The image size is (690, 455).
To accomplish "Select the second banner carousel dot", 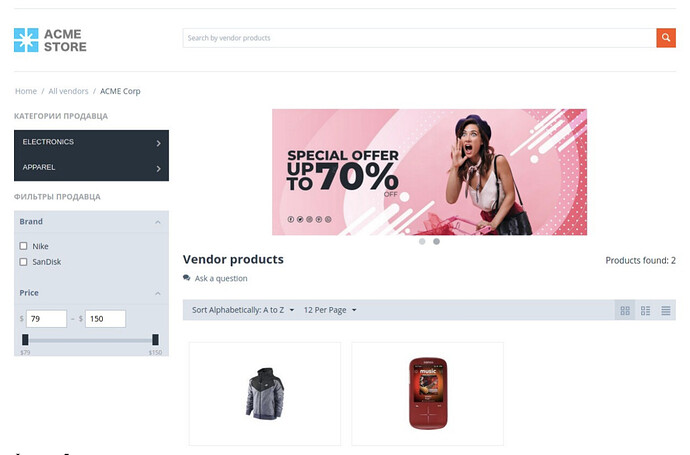I will click(436, 241).
